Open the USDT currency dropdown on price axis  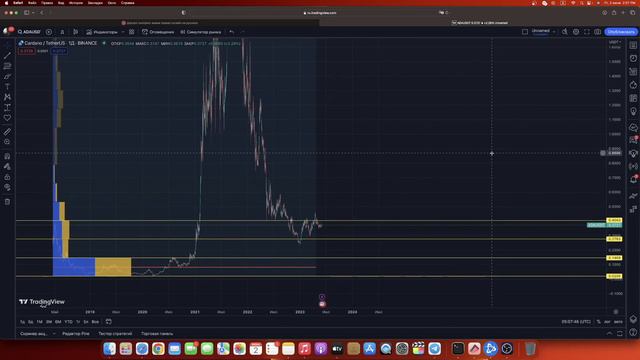click(615, 42)
